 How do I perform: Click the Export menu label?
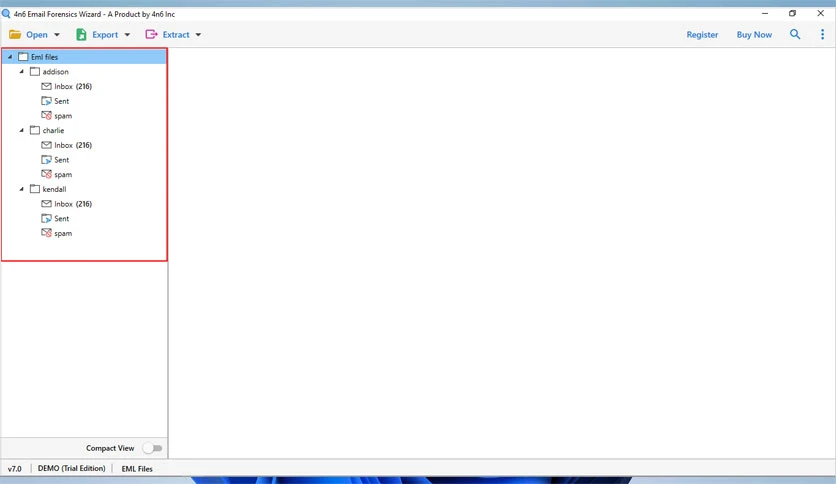105,35
